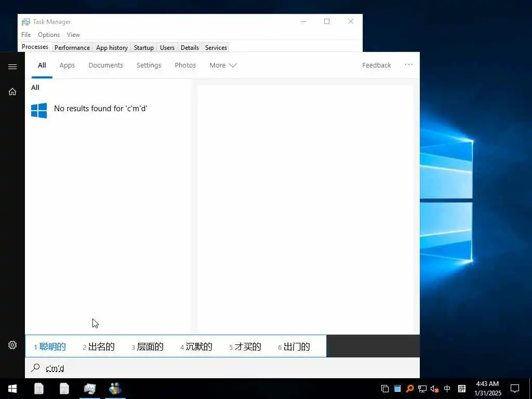Open network status tray icon
The height and width of the screenshot is (399, 532).
tap(422, 389)
